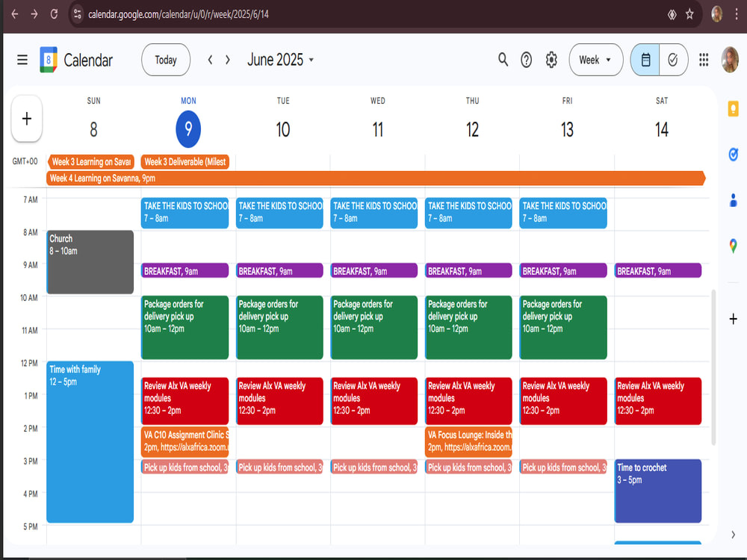Open Friday Pick up kids from school
The height and width of the screenshot is (560, 747).
pos(563,467)
